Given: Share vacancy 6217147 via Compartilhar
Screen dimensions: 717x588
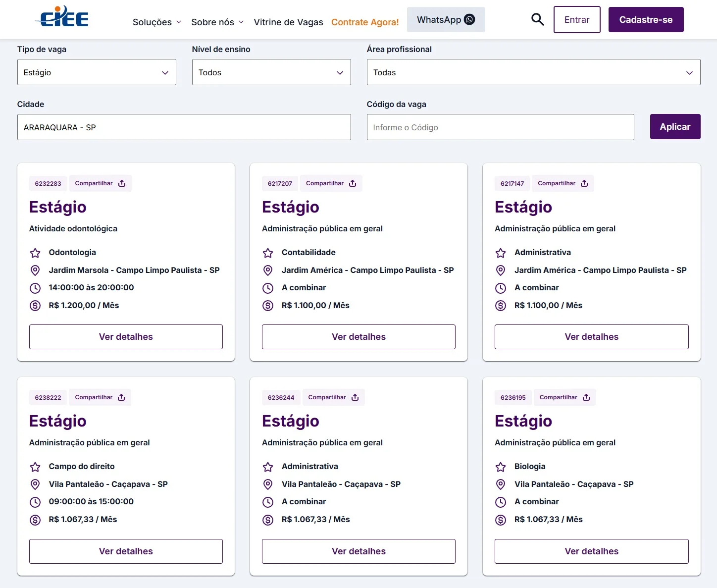Looking at the screenshot, I should click(563, 183).
